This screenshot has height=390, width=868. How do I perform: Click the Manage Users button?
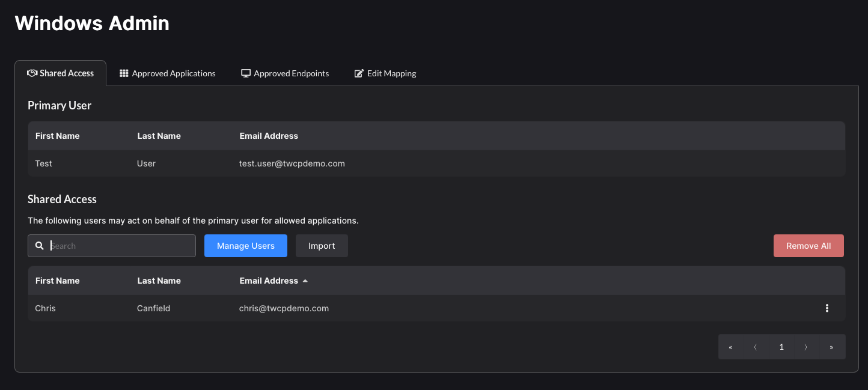pyautogui.click(x=246, y=246)
